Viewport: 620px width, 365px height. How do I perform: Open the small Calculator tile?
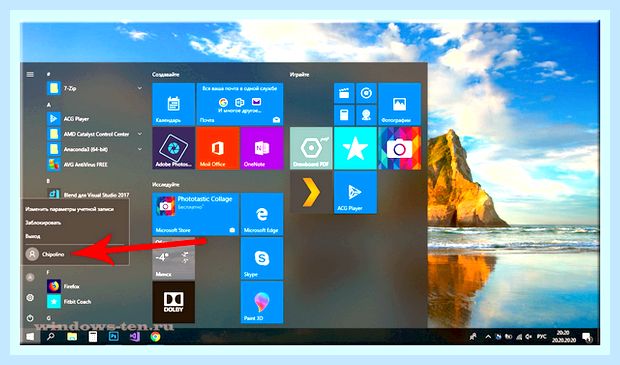[x=344, y=115]
